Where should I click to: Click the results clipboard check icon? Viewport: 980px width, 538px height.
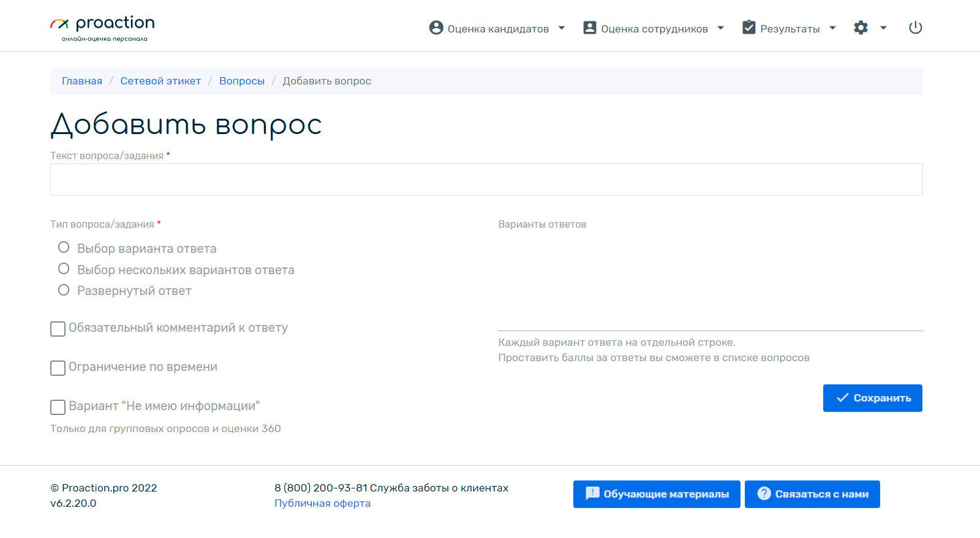coord(748,28)
